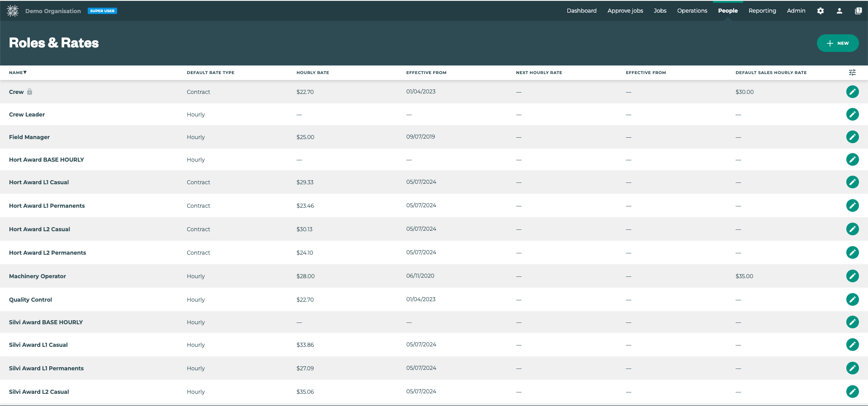Screen dimensions: 868x406
Task: Click the edit pencil for Crew role
Action: 852,92
